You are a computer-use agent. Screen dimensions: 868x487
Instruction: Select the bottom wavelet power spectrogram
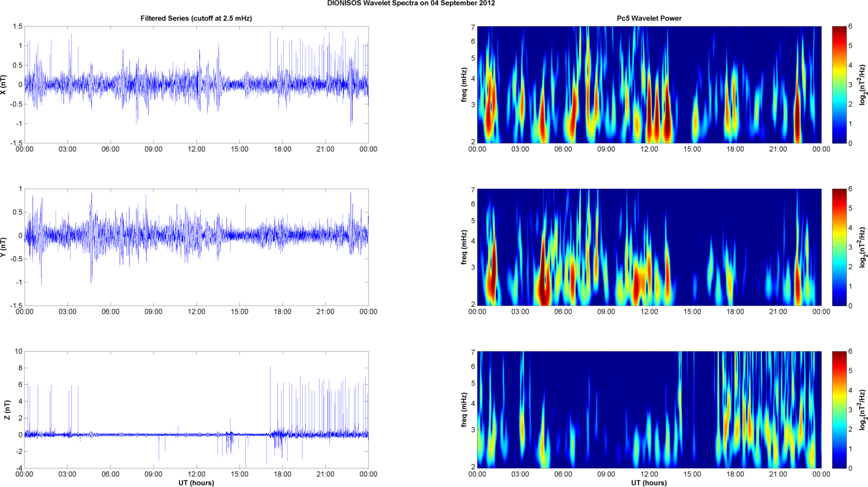pyautogui.click(x=649, y=409)
